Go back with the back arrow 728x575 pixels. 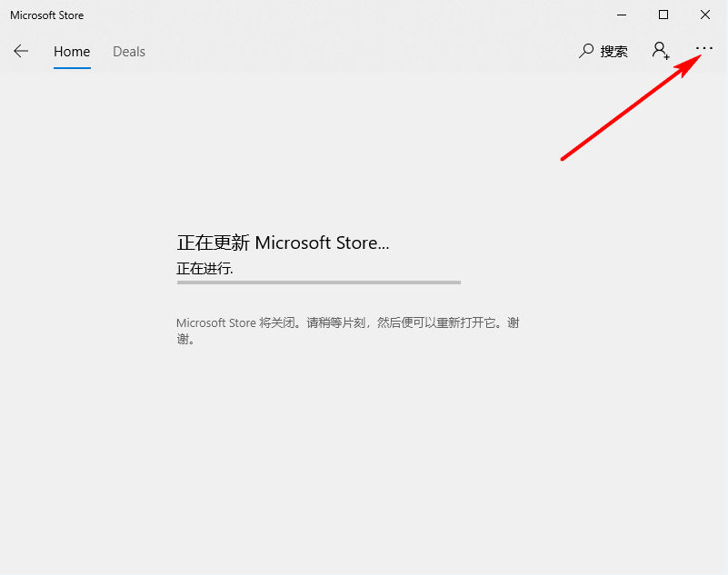(x=21, y=51)
